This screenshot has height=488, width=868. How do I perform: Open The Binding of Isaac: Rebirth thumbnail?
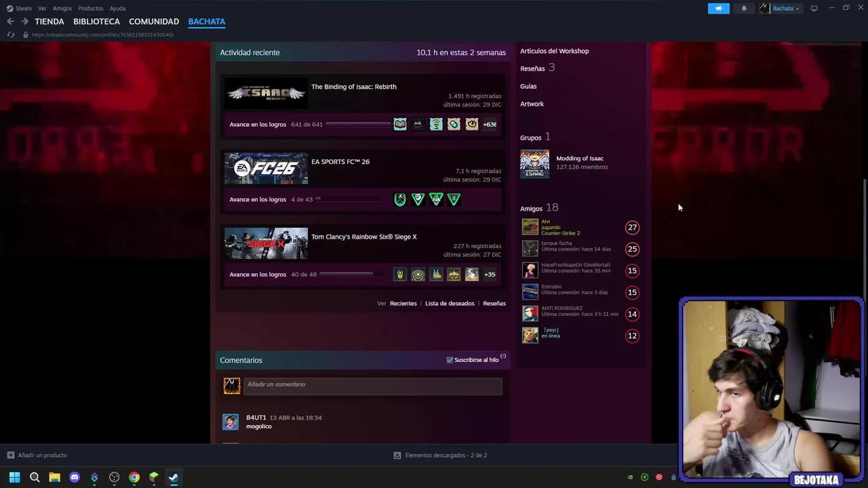pos(266,93)
